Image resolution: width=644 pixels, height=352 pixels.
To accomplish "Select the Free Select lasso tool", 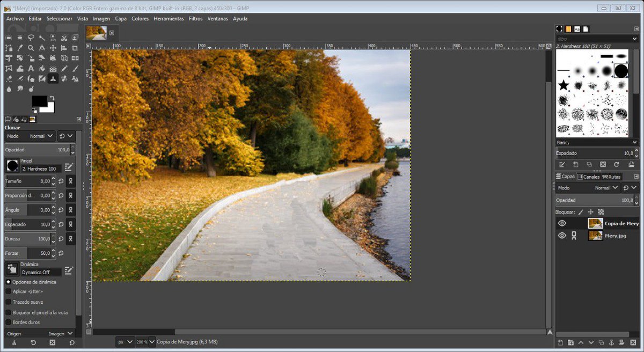I will pos(31,38).
